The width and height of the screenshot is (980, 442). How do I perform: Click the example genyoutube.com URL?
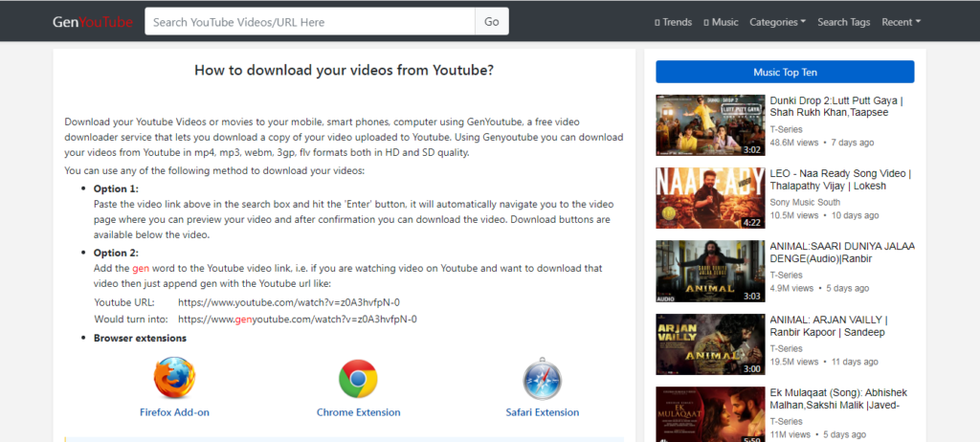click(x=298, y=320)
